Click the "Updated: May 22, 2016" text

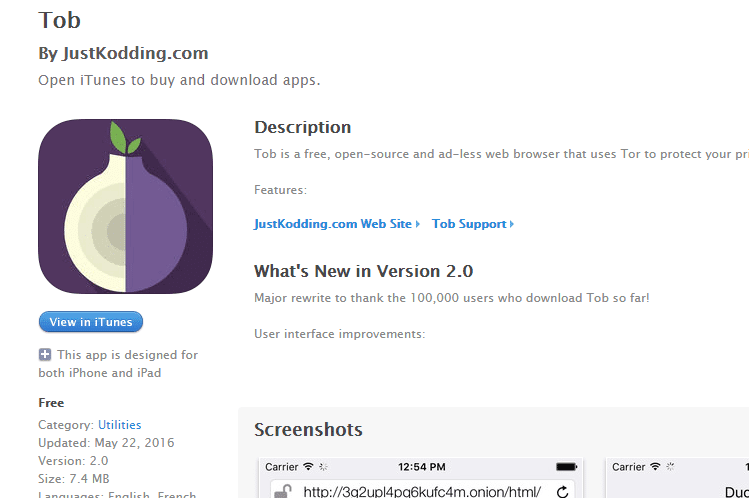click(x=106, y=443)
